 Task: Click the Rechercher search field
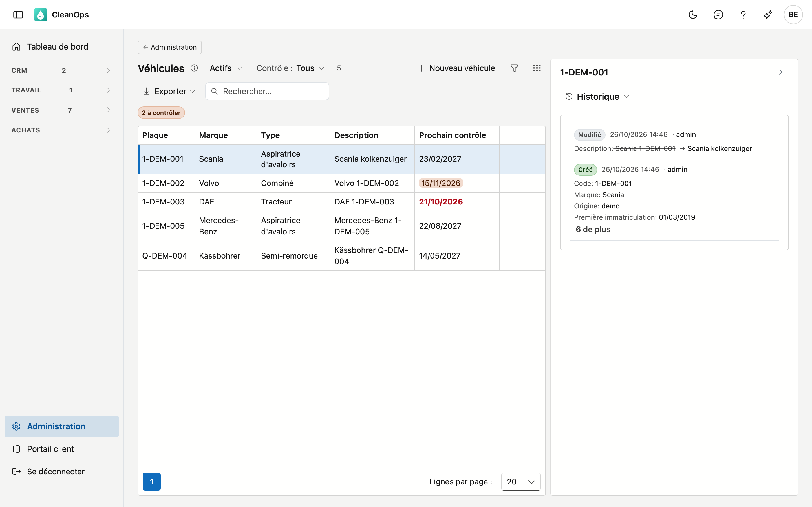(267, 91)
